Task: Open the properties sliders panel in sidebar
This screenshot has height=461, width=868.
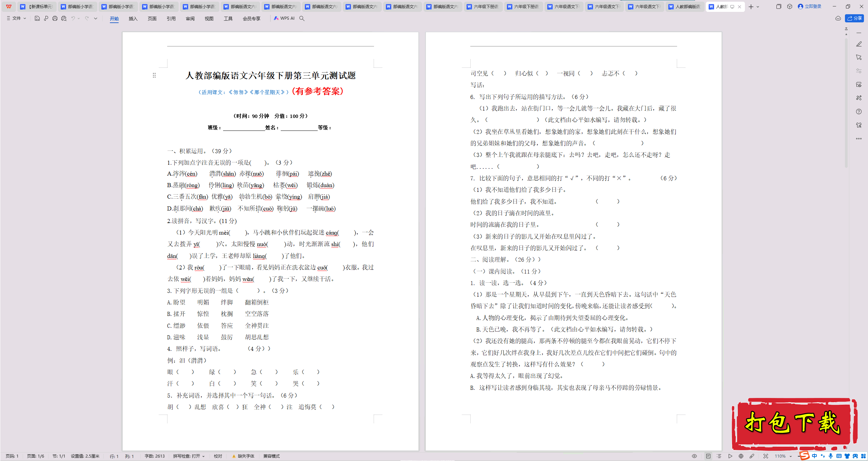Action: click(859, 71)
